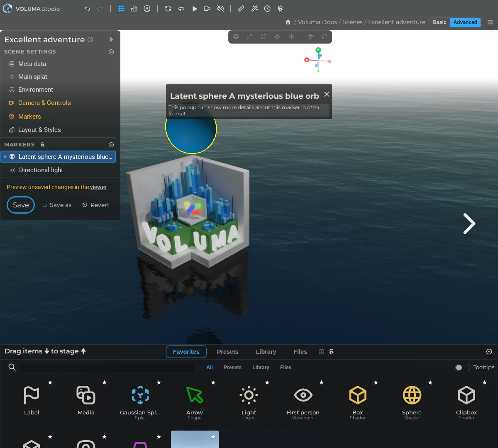Open the hamburger menu

(491, 22)
